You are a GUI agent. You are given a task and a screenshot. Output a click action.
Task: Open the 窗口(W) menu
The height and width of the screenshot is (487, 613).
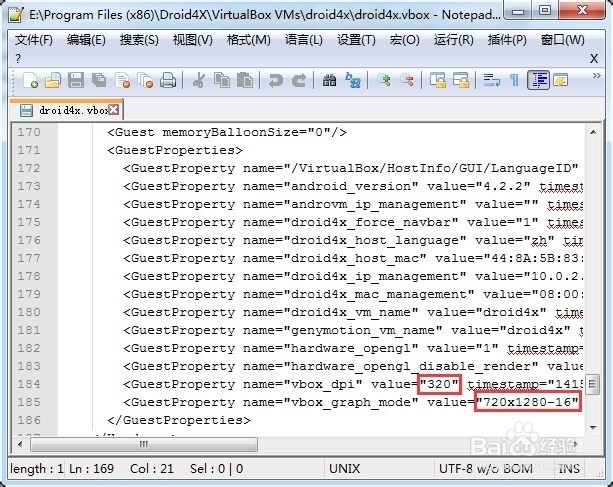[563, 40]
